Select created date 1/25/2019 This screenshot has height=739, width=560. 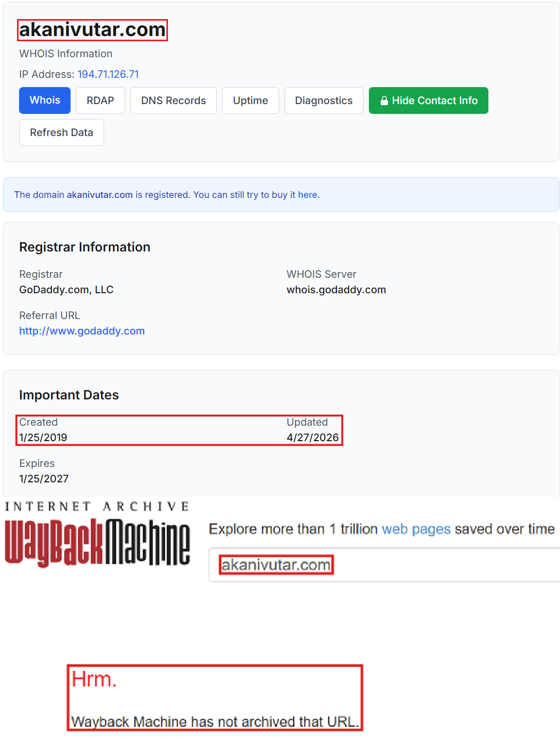(43, 438)
